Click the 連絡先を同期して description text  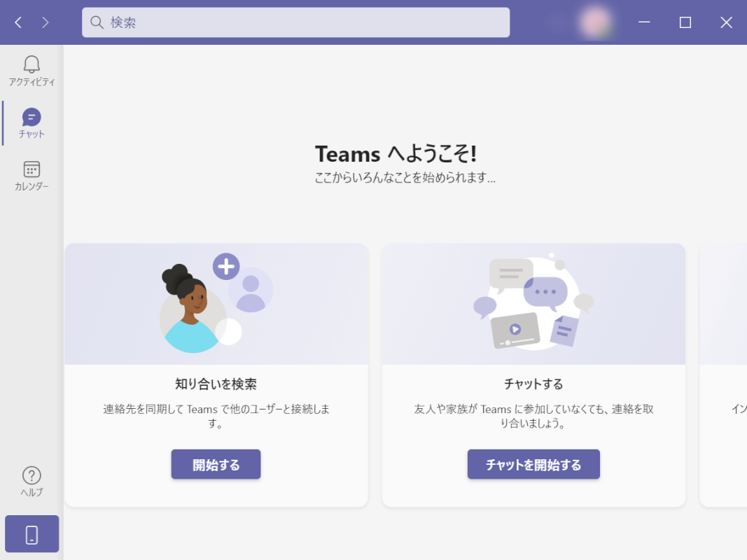coord(216,416)
